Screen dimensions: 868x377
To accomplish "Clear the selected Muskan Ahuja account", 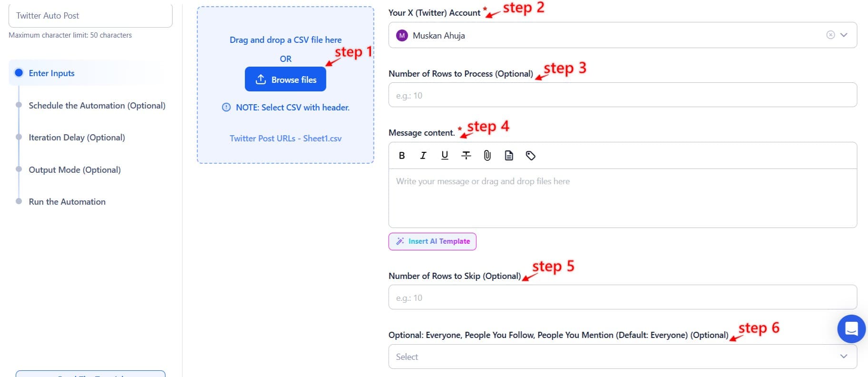I will pos(830,35).
